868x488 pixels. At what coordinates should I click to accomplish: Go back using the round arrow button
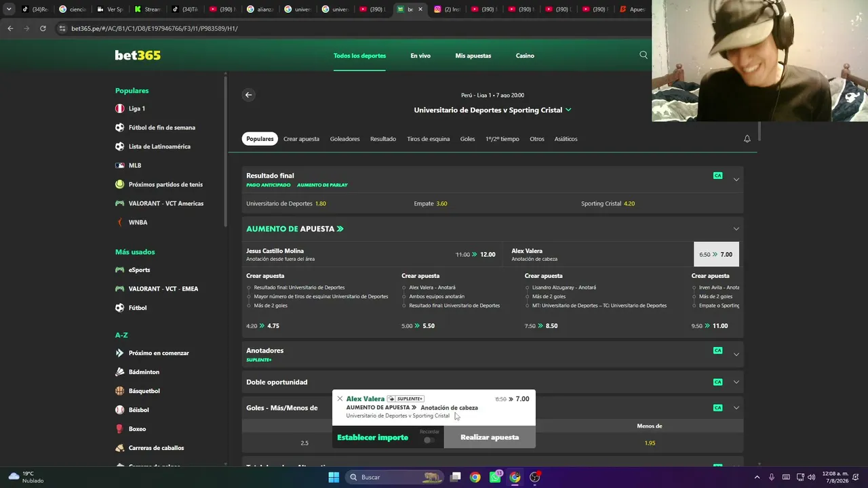248,95
